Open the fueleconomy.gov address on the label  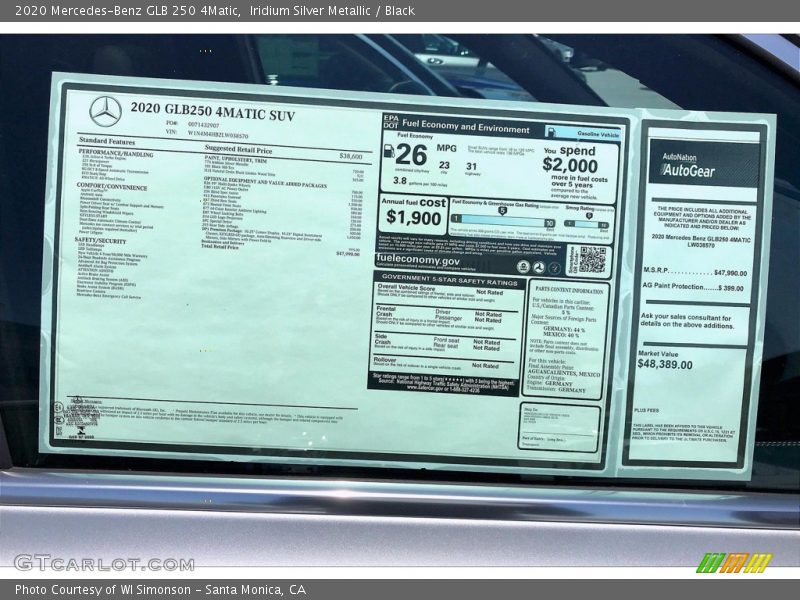click(x=418, y=260)
